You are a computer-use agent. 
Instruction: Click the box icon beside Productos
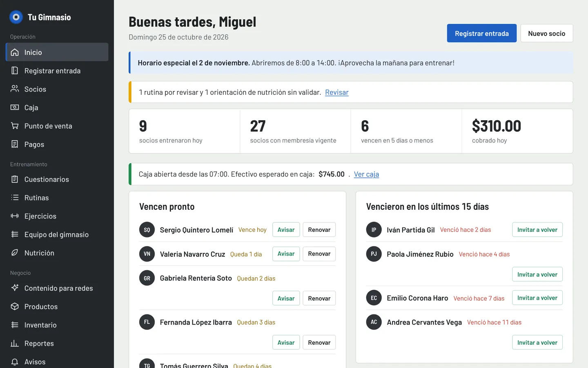[15, 306]
